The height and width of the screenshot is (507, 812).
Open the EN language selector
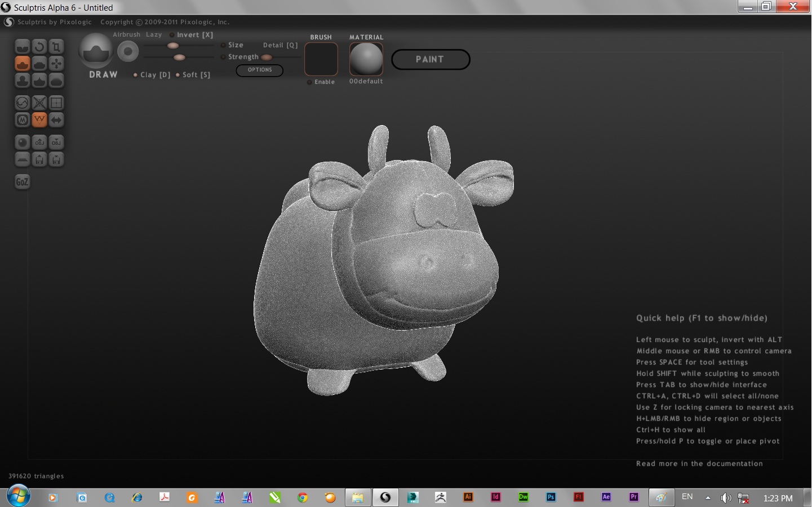point(687,497)
